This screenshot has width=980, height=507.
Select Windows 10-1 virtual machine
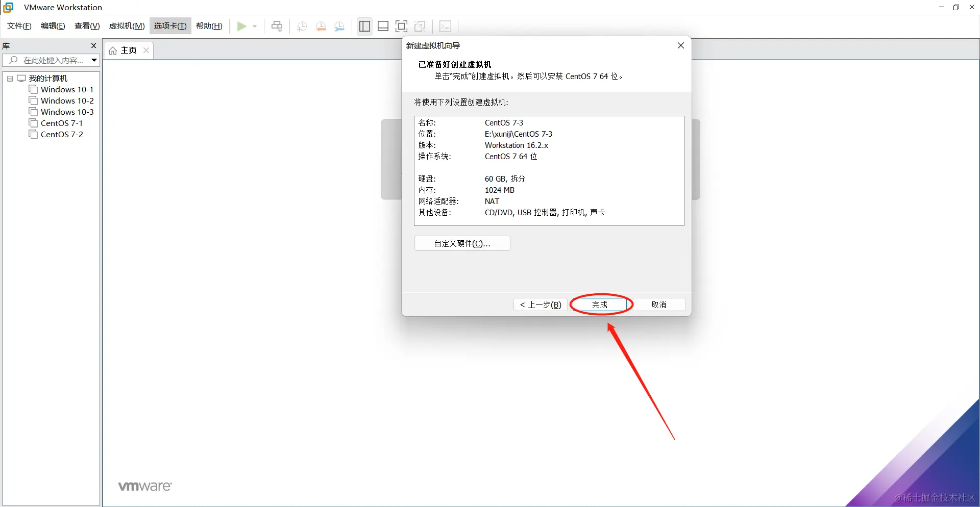[67, 89]
